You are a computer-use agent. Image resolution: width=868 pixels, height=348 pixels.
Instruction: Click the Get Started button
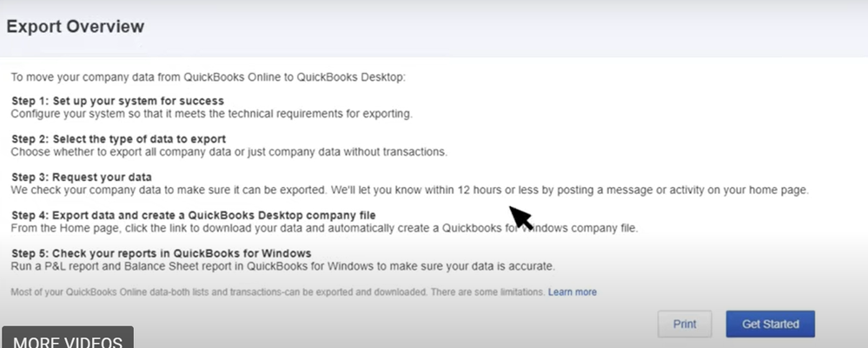click(770, 324)
